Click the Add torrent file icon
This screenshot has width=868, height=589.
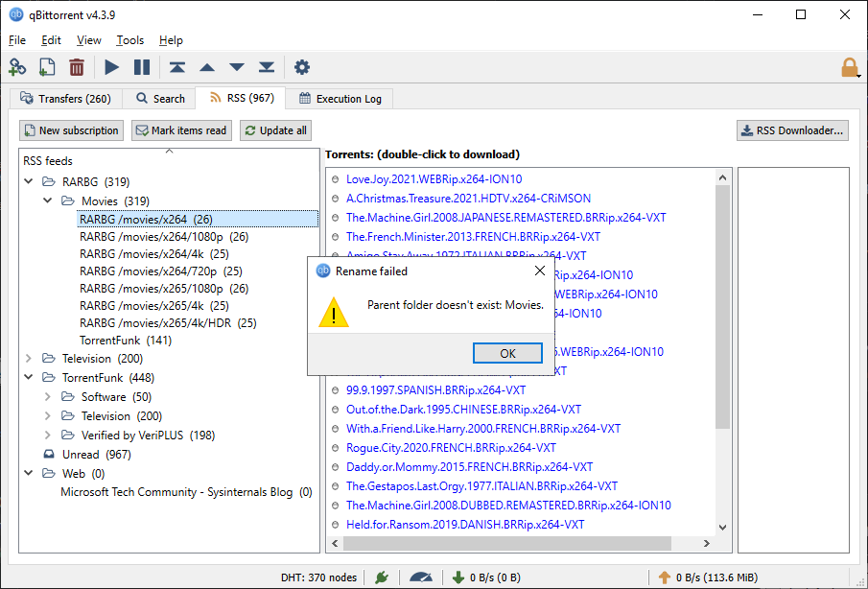point(47,67)
